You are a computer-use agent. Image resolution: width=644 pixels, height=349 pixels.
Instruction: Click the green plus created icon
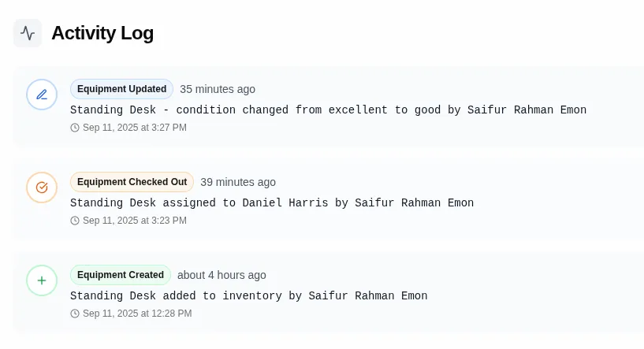[42, 280]
